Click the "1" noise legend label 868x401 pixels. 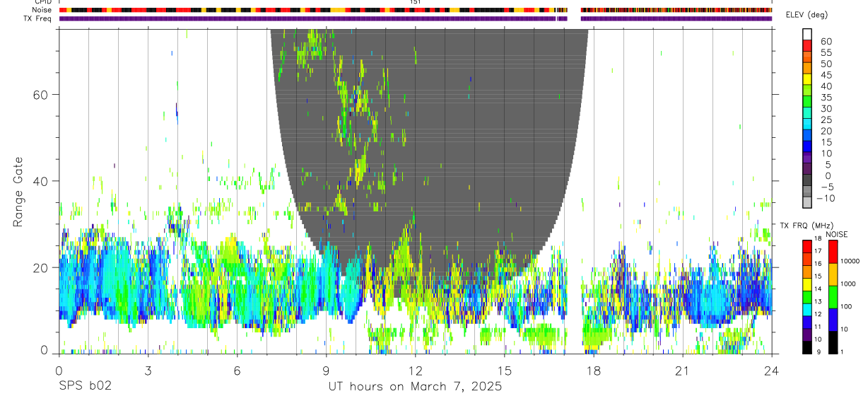tap(841, 352)
